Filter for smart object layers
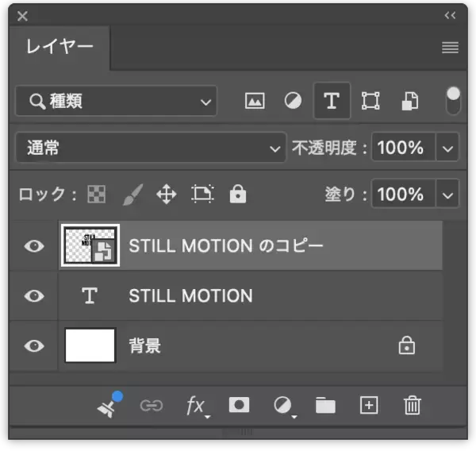Image resolution: width=476 pixels, height=451 pixels. (x=410, y=101)
